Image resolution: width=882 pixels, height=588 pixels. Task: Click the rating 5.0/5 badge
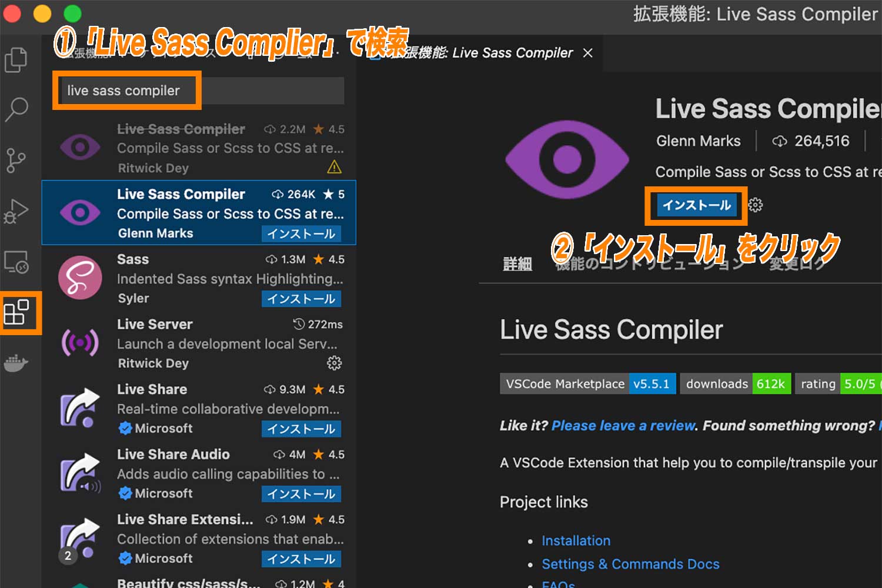pos(838,384)
